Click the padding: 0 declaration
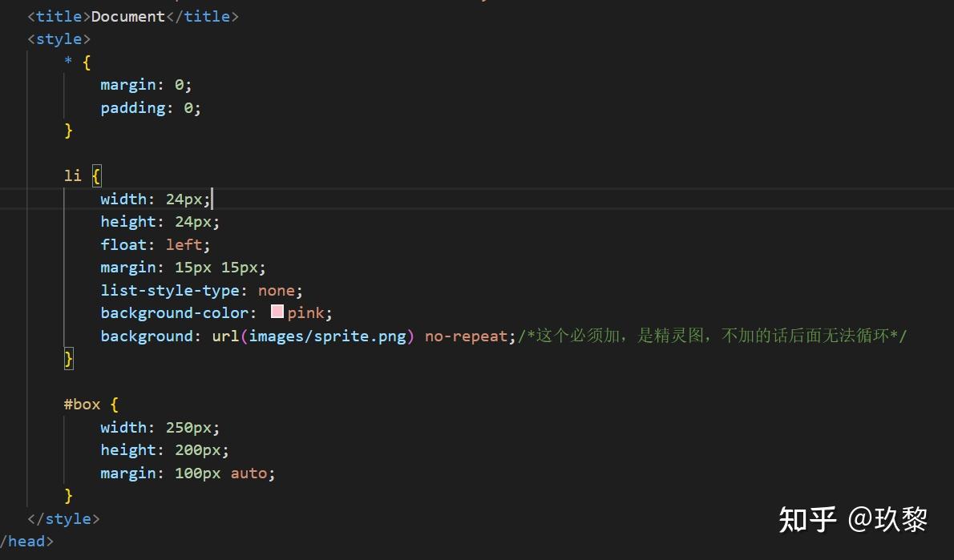 pos(149,107)
